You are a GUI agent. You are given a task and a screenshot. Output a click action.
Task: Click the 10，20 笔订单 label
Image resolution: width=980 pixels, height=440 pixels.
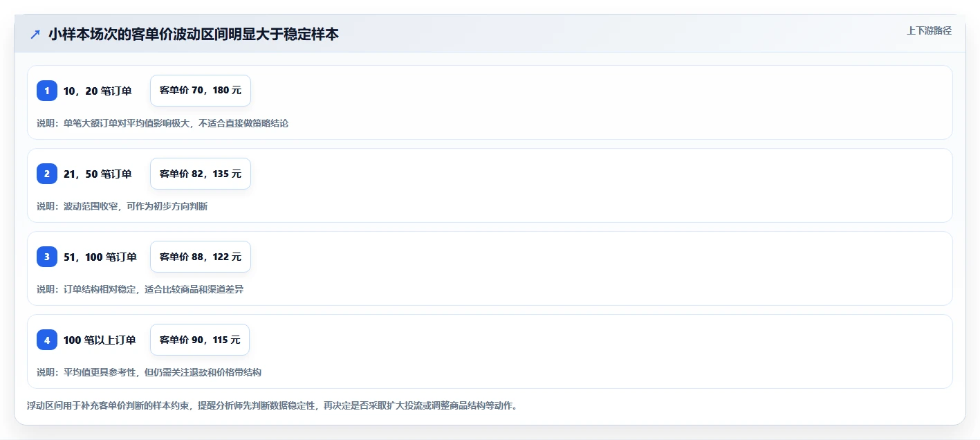[x=98, y=91]
